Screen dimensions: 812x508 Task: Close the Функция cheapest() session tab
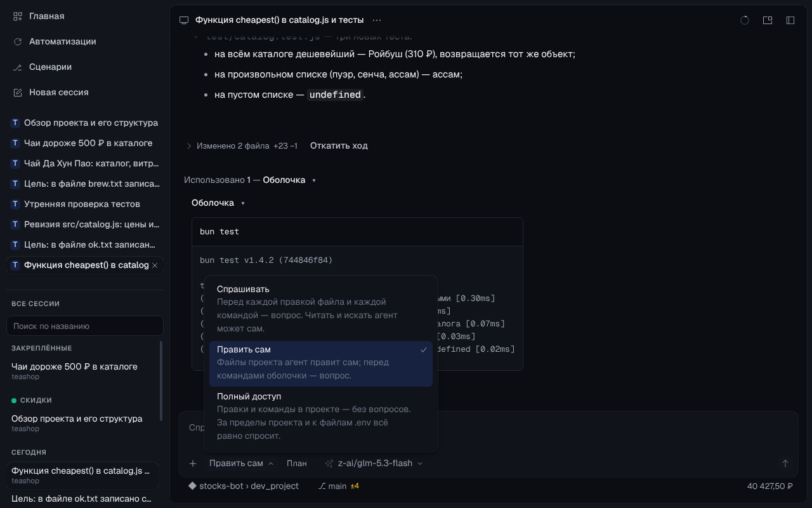point(155,265)
